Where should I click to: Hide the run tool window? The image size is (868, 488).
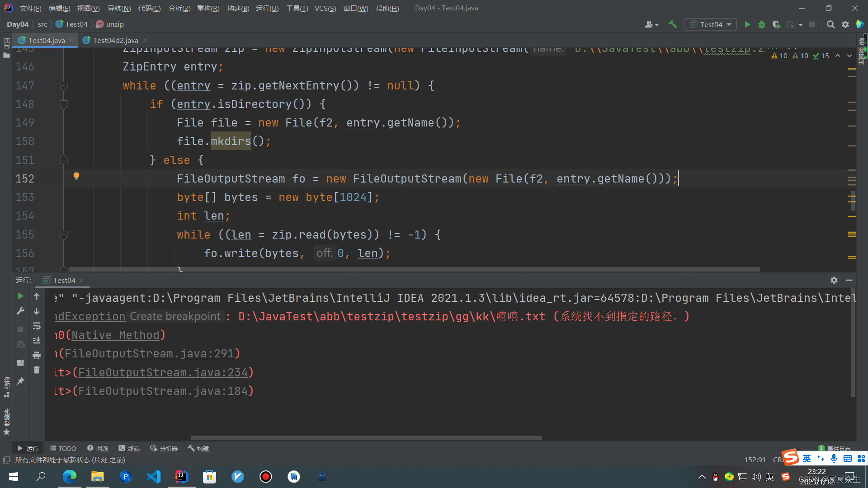849,280
